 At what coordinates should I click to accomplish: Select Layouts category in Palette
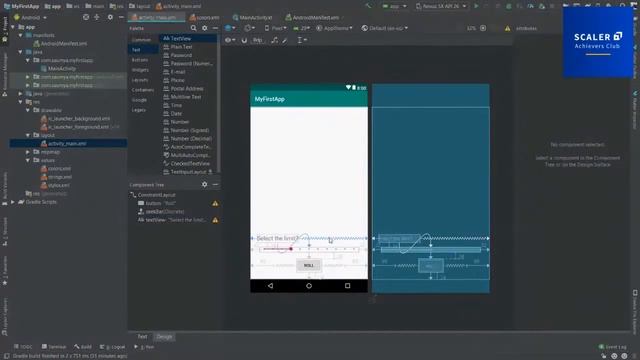tap(140, 80)
